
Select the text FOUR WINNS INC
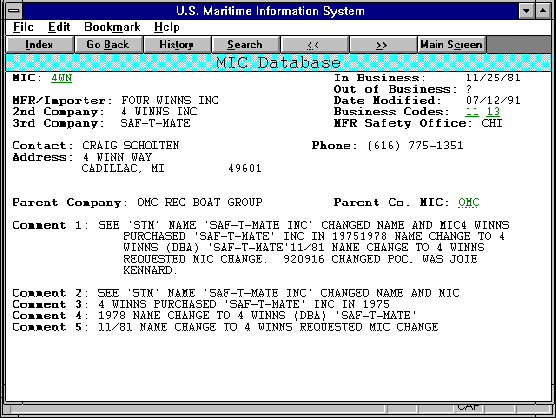coord(170,100)
